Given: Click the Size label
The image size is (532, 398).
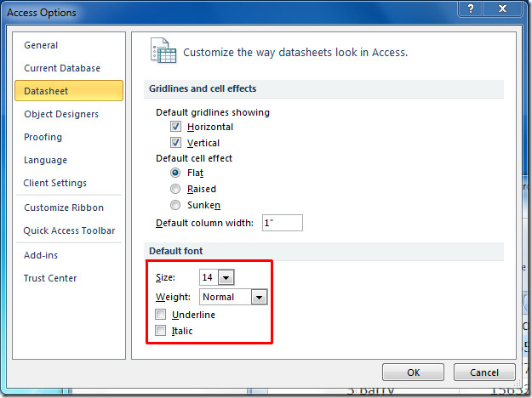Looking at the screenshot, I should point(165,277).
